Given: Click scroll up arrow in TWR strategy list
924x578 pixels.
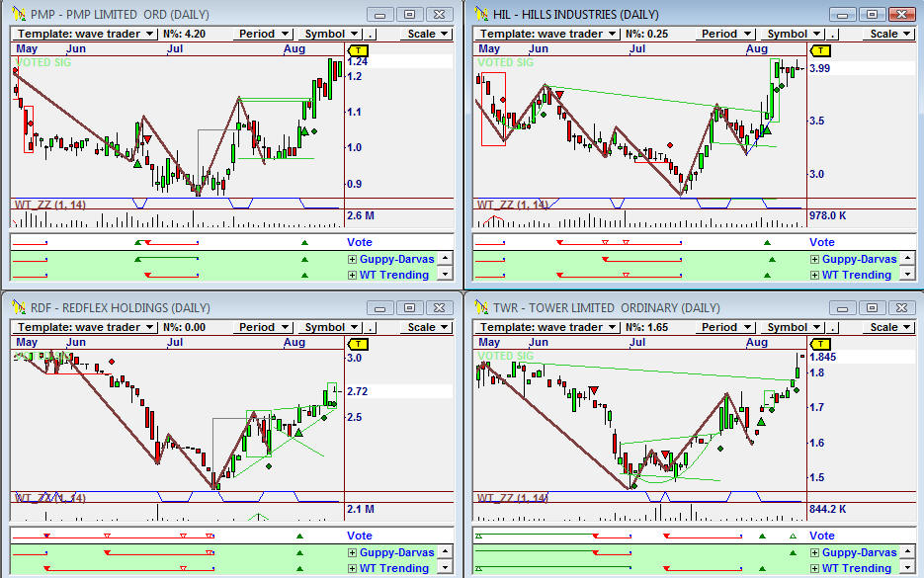Looking at the screenshot, I should (x=908, y=551).
